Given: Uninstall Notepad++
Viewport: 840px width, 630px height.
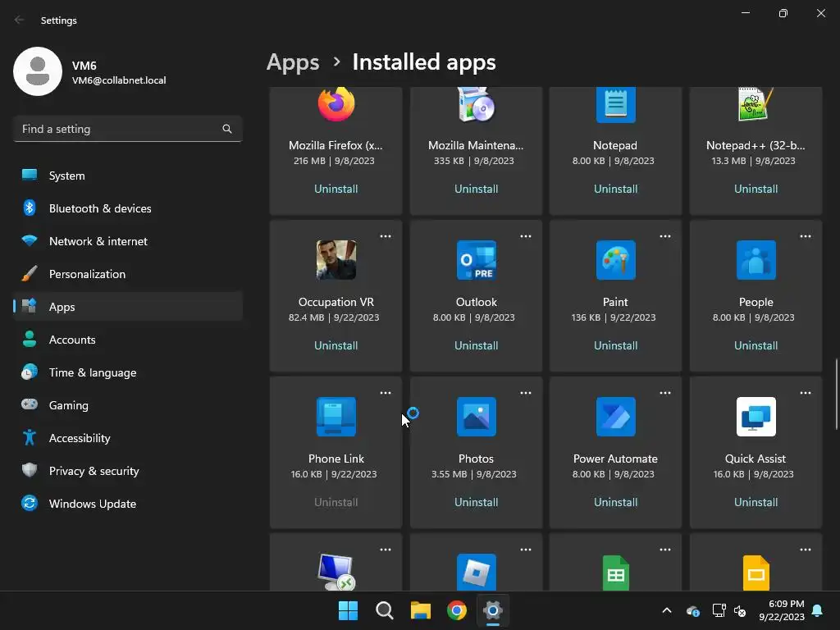Looking at the screenshot, I should pos(756,189).
